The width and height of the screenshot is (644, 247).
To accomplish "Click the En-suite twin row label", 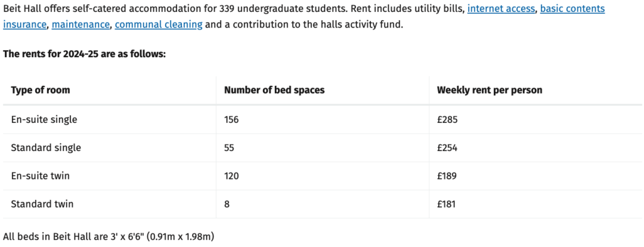I will [41, 176].
